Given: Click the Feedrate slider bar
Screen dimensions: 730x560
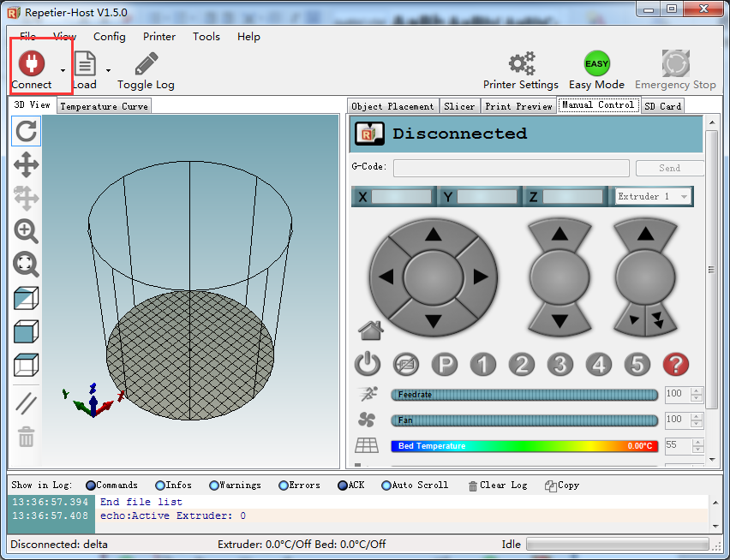Looking at the screenshot, I should [524, 395].
